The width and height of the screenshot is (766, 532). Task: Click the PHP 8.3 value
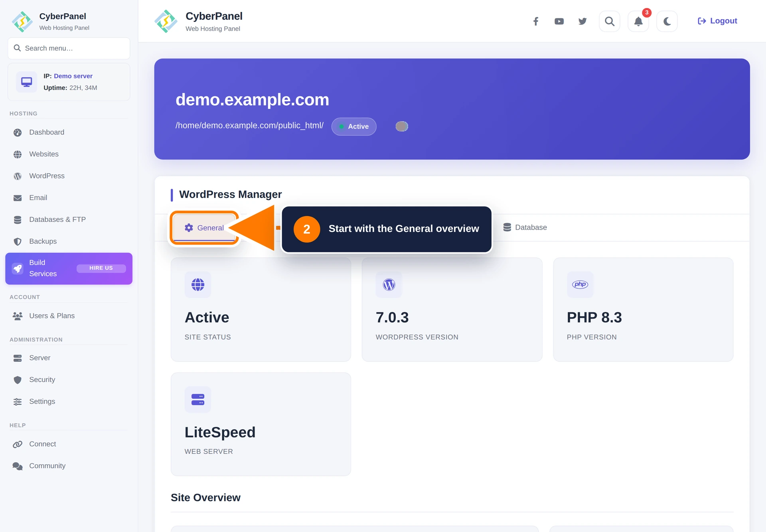(594, 318)
